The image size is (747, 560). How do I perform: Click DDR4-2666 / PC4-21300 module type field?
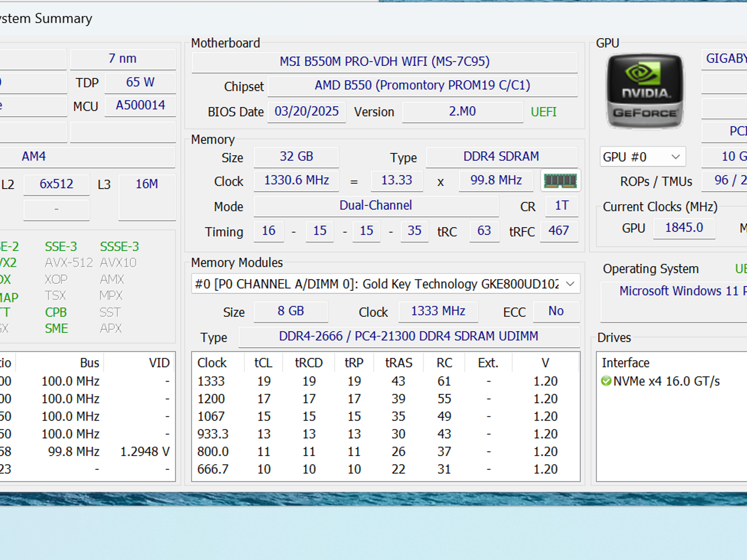point(409,337)
